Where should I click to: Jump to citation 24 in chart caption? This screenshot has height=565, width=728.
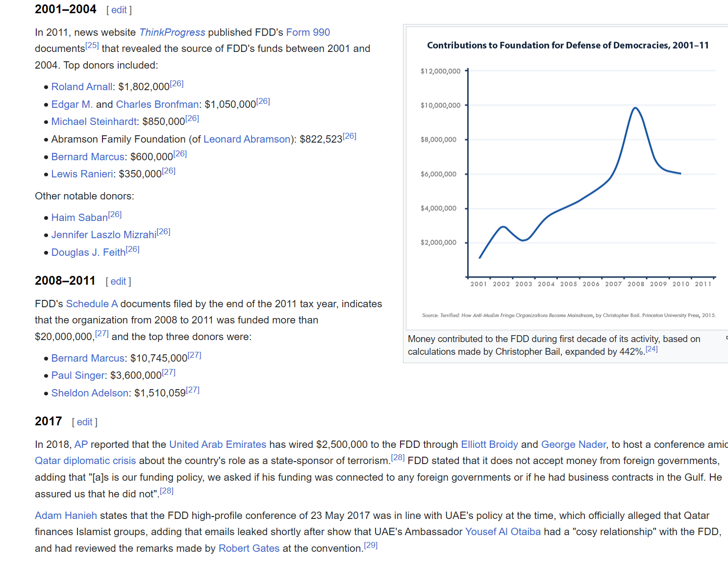pos(652,349)
